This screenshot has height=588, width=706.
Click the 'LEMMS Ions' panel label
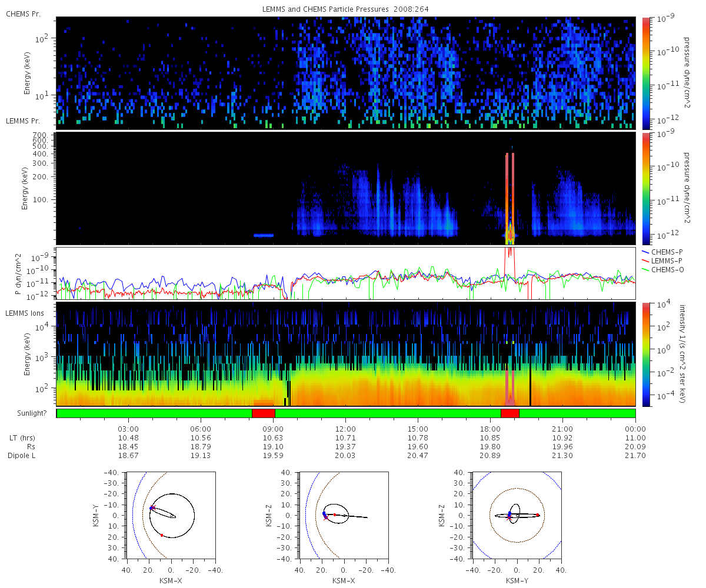24,313
